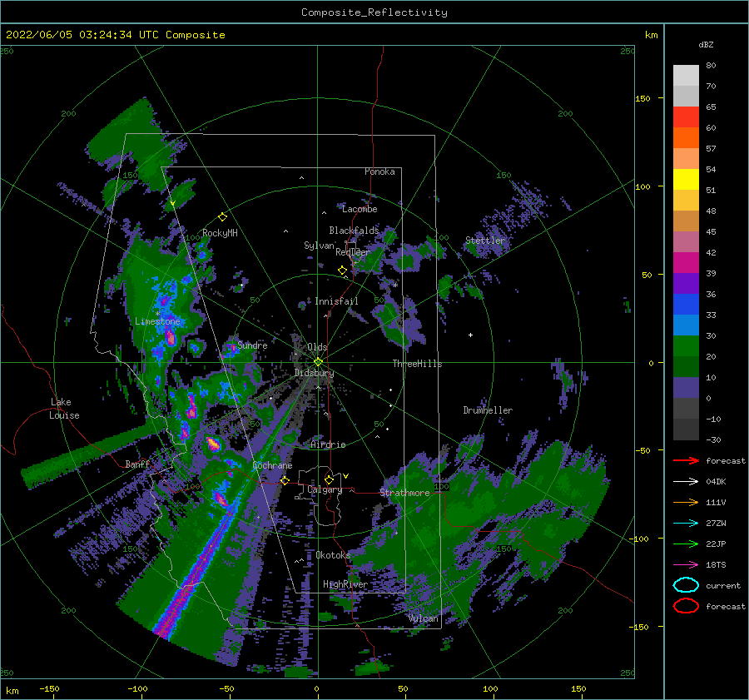Click the white asterisk marker northeast of Innisfail

(395, 285)
